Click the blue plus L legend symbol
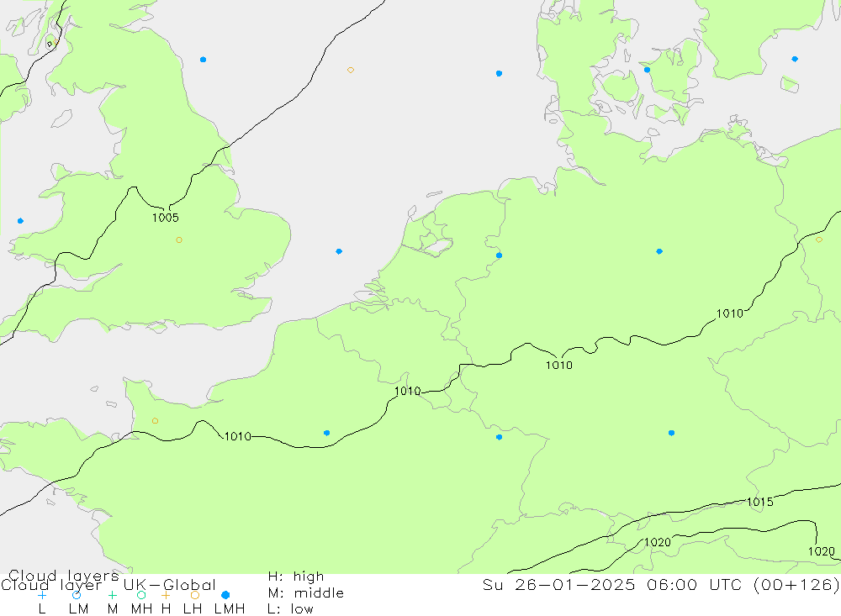 coord(42,595)
